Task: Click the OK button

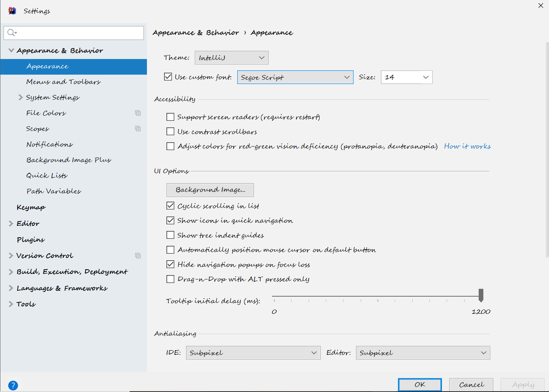Action: coord(420,385)
